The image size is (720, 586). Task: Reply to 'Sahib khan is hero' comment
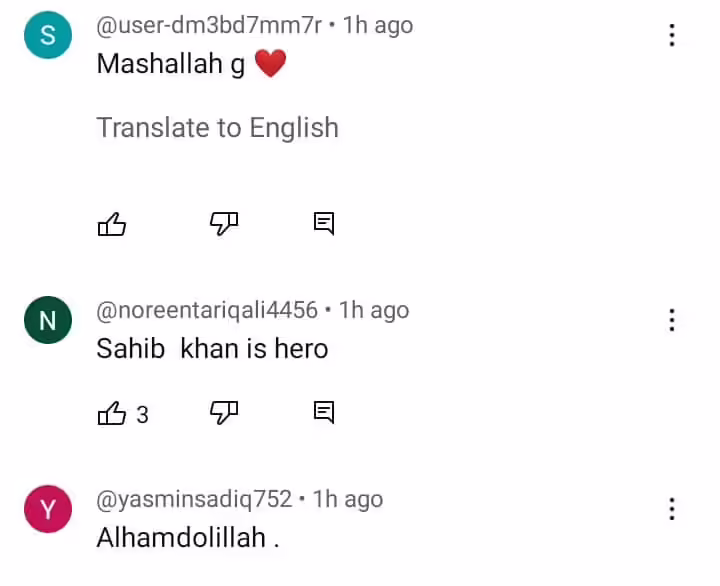[x=324, y=412]
